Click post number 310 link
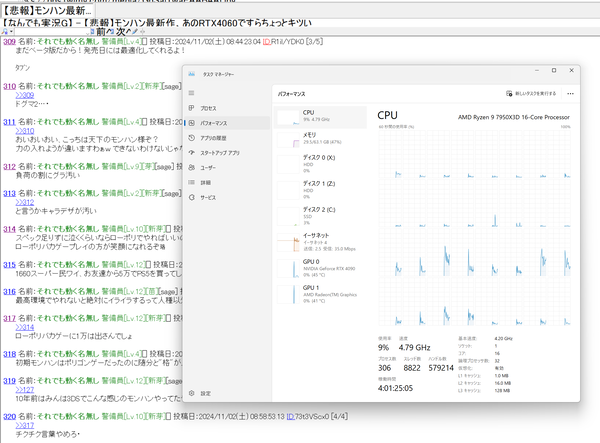Viewport: 600px width, 443px height. [10, 86]
